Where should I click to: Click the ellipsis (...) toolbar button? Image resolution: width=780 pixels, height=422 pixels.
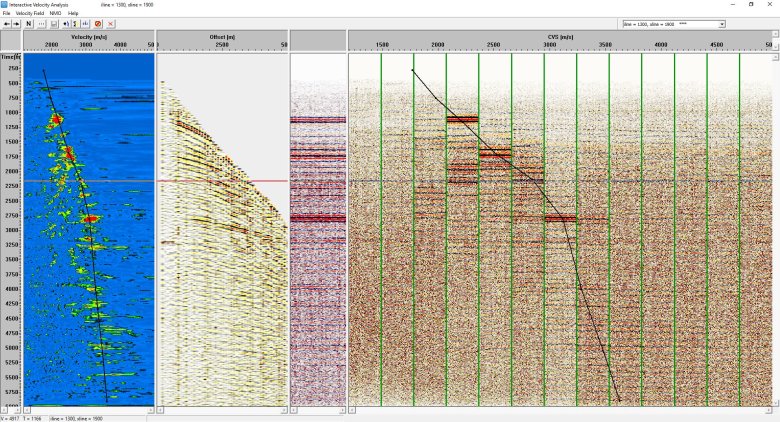pyautogui.click(x=41, y=23)
